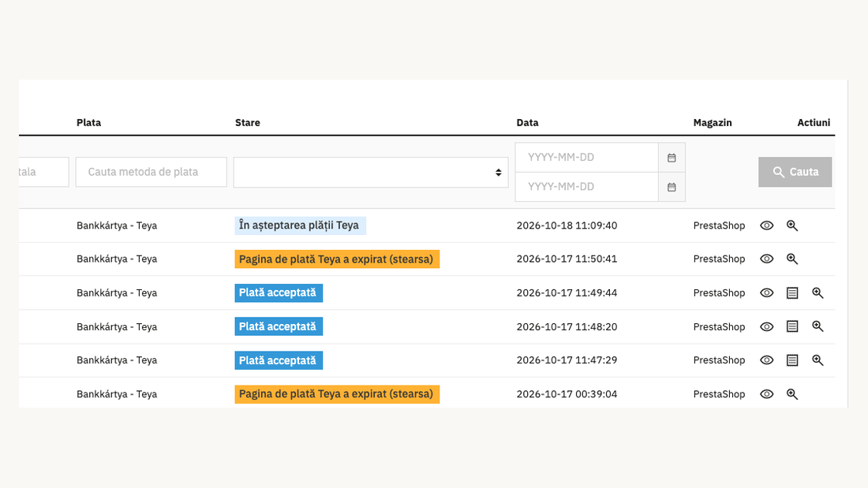This screenshot has width=868, height=488.
Task: Expand the Stare status filter dropdown
Action: click(x=371, y=172)
